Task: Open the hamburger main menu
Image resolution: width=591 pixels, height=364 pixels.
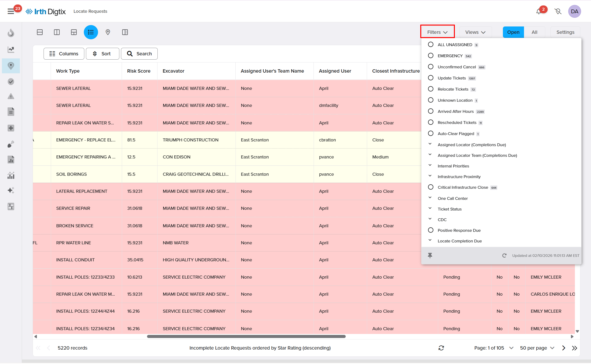Action: (11, 11)
